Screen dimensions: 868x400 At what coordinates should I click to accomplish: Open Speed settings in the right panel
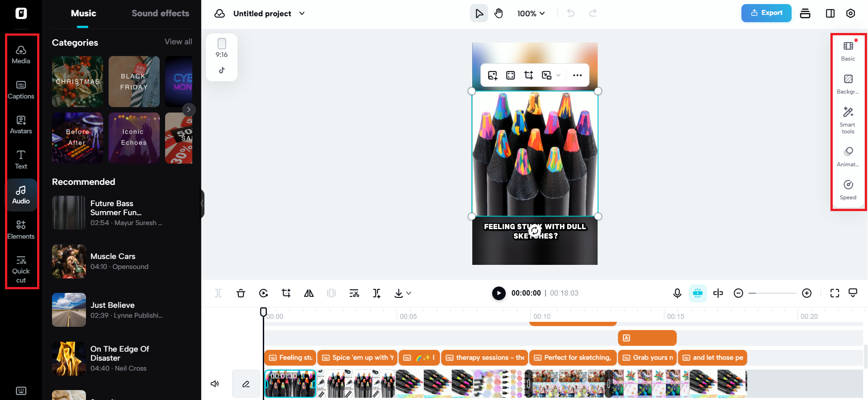click(848, 190)
